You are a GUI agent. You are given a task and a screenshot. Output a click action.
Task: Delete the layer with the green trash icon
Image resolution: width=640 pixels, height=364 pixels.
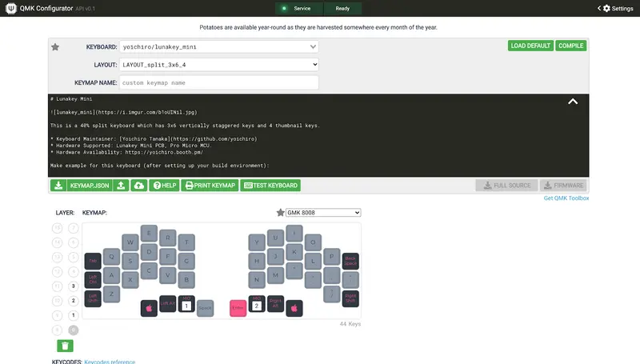coord(65,346)
